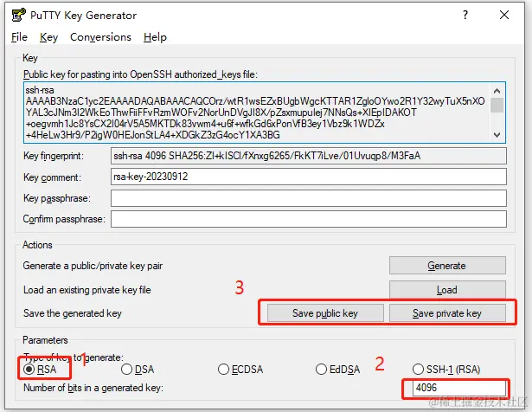The height and width of the screenshot is (412, 532).
Task: Click the Key comment field
Action: [309, 177]
